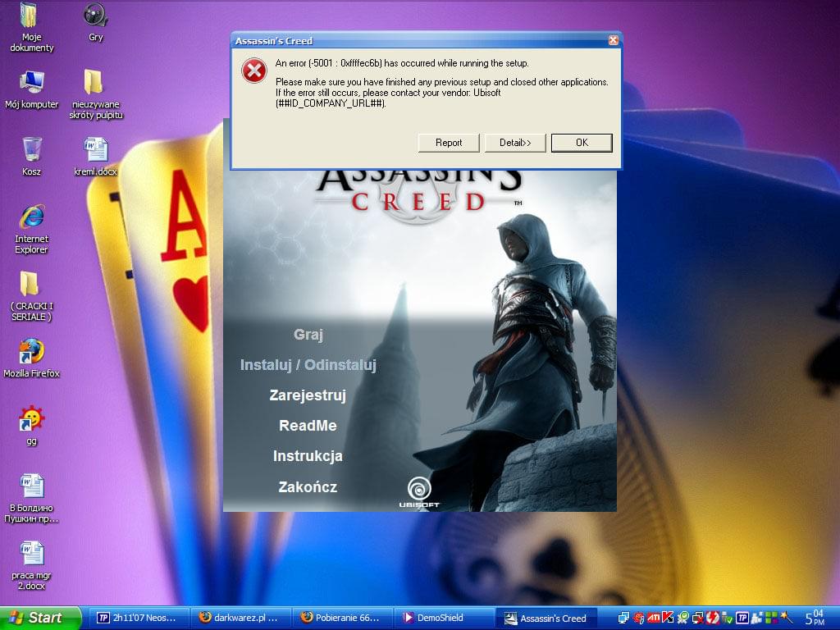Open the Windows Start menu
840x630 pixels.
41,618
